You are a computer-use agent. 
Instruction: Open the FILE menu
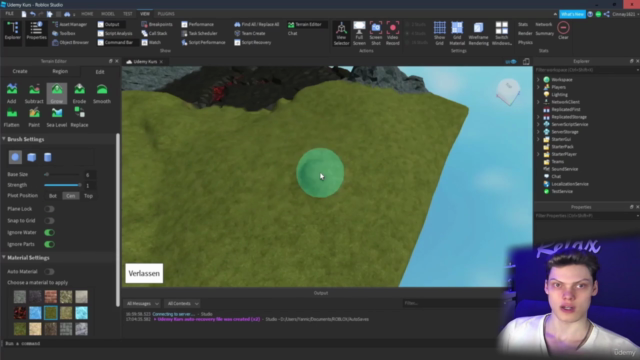point(9,14)
